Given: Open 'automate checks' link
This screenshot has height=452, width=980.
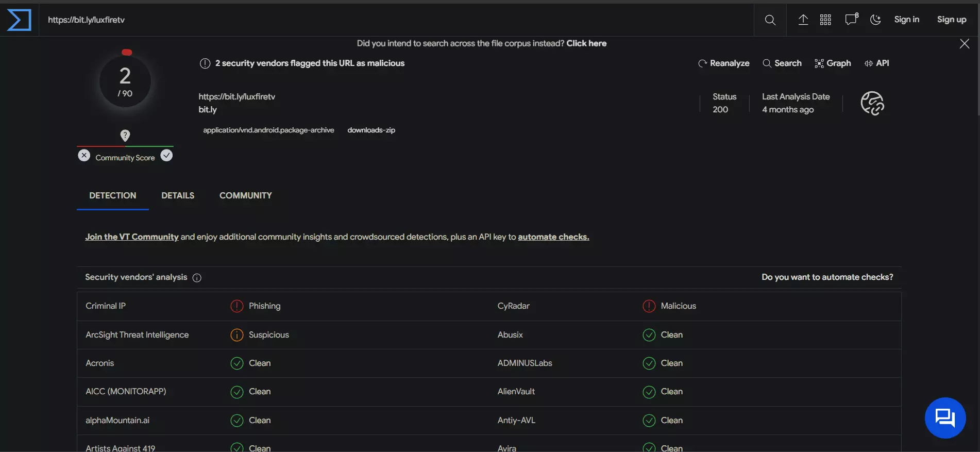Looking at the screenshot, I should [553, 237].
